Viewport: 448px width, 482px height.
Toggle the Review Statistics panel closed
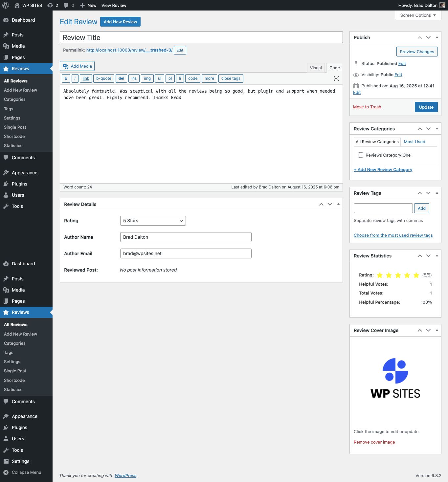437,256
